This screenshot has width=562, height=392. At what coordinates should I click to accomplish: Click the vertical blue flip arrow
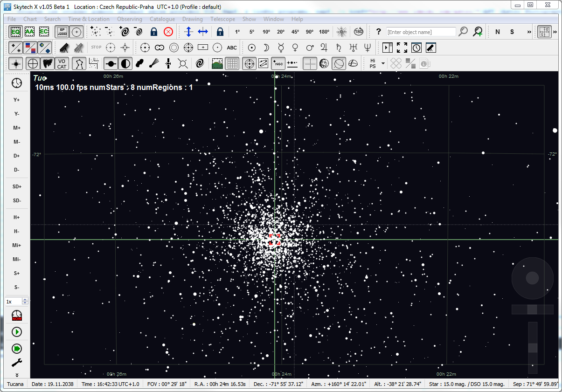(188, 32)
